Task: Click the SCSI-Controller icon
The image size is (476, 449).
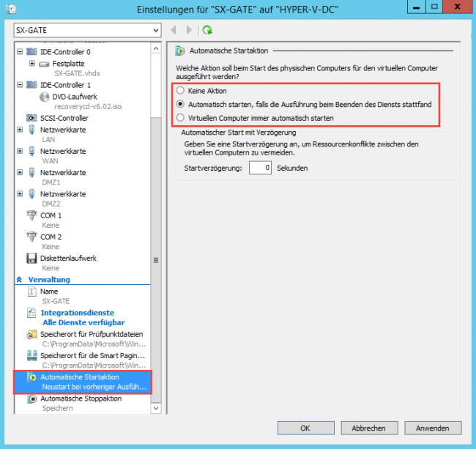Action: pos(31,117)
